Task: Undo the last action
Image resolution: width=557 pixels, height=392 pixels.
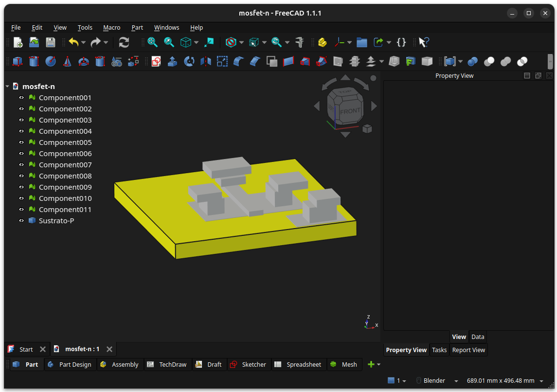Action: [x=73, y=42]
